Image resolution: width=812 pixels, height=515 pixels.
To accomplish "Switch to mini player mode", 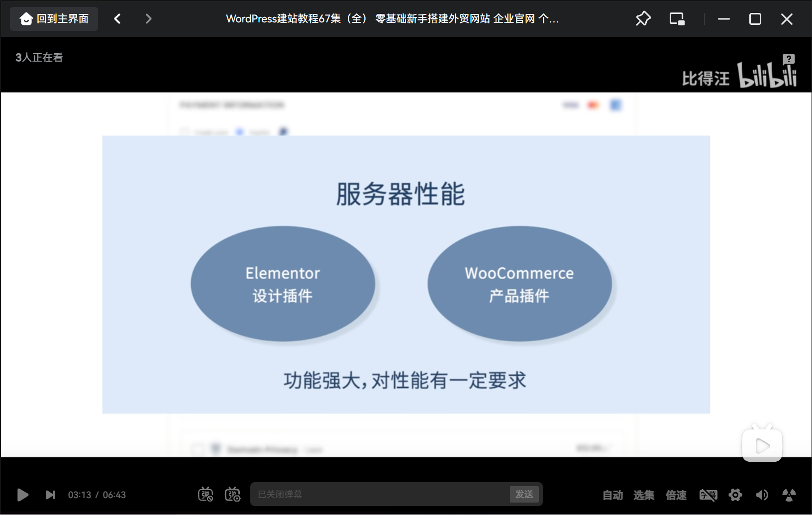I will click(x=677, y=19).
